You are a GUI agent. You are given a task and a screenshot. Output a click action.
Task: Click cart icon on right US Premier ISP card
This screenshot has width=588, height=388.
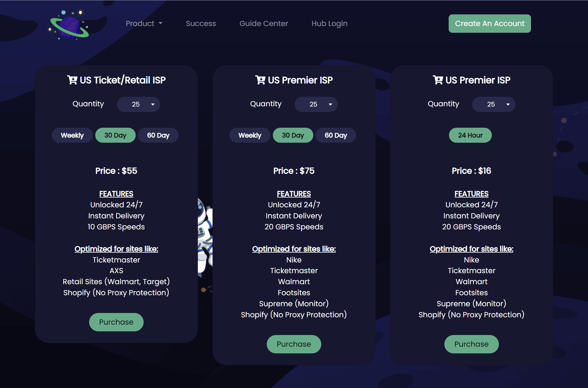pyautogui.click(x=438, y=80)
